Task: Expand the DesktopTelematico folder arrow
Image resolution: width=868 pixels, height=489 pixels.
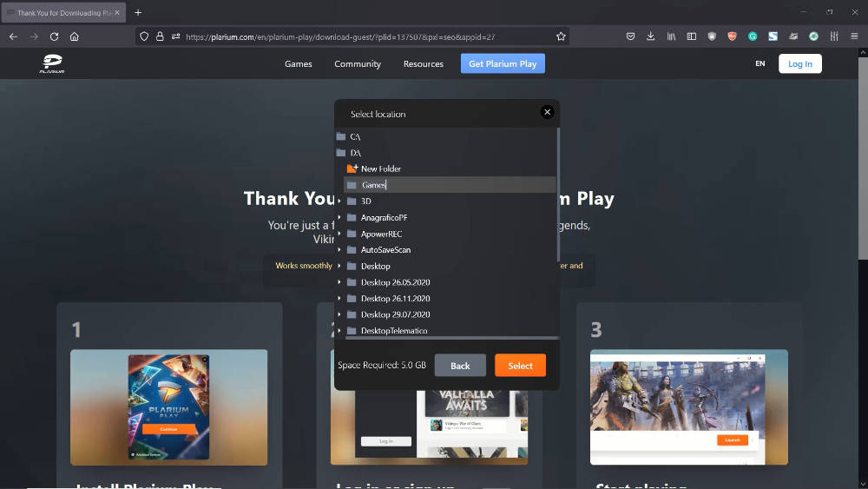Action: tap(339, 331)
